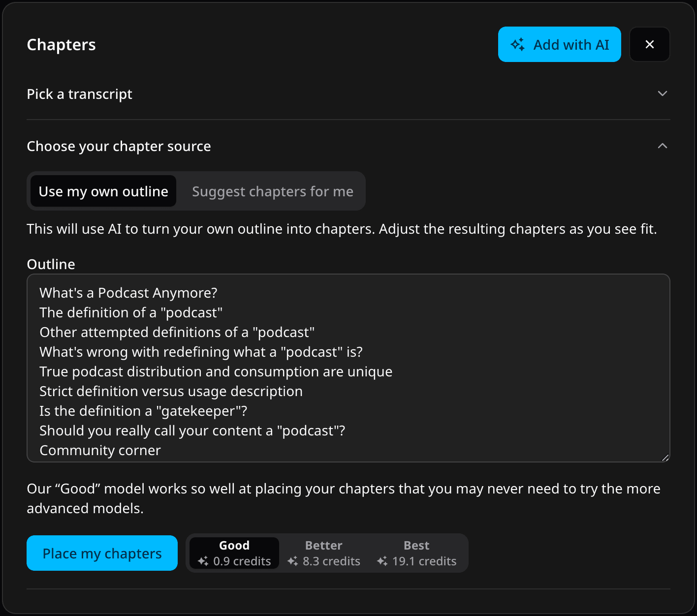The image size is (697, 616).
Task: Open the Pick a transcript section
Action: 80,94
